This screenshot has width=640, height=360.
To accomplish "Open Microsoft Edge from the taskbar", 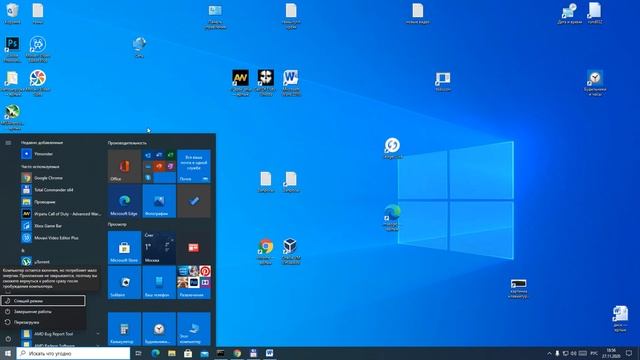I will coord(156,353).
